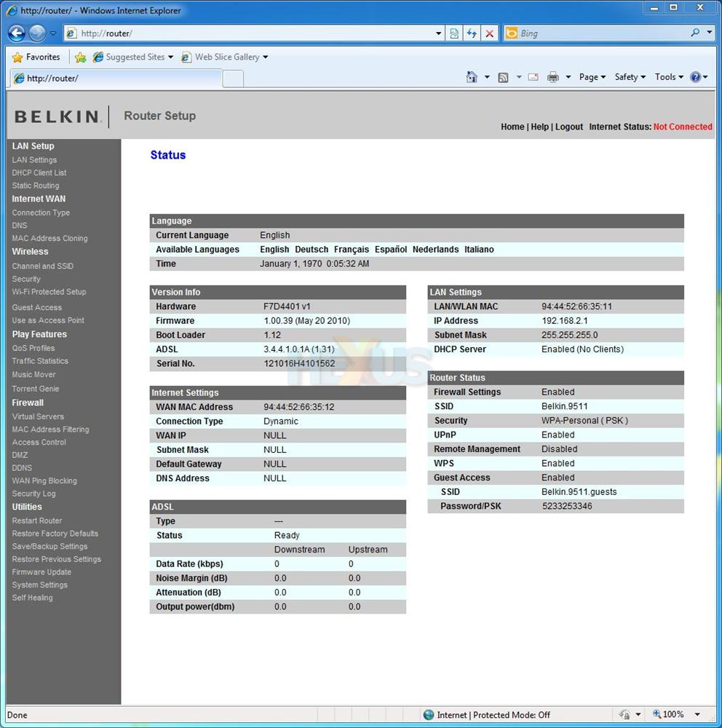Click the Read Mail toolbar icon

pos(533,77)
